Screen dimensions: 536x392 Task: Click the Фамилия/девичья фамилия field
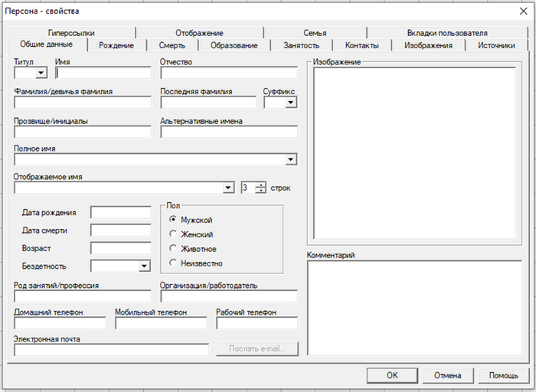(x=83, y=103)
